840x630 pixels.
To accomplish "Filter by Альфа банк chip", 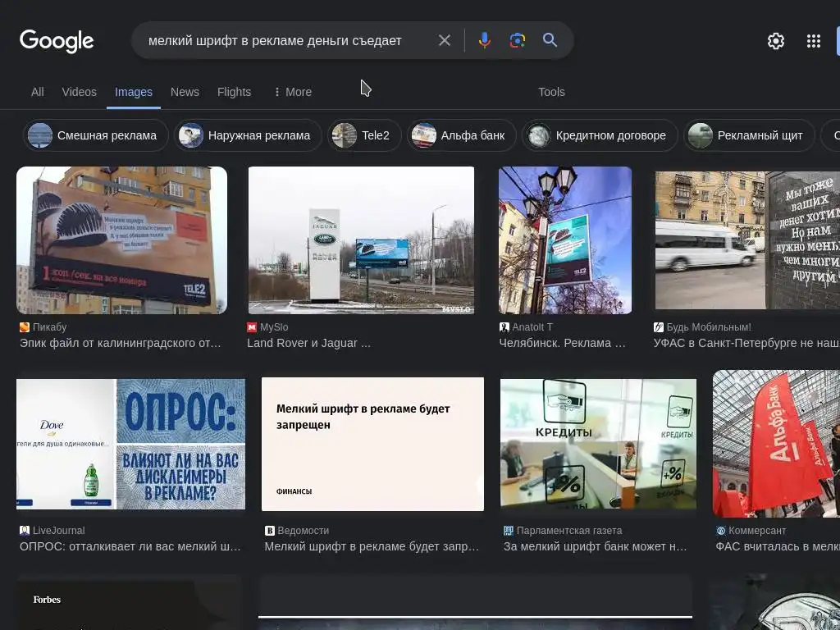I will (x=461, y=135).
